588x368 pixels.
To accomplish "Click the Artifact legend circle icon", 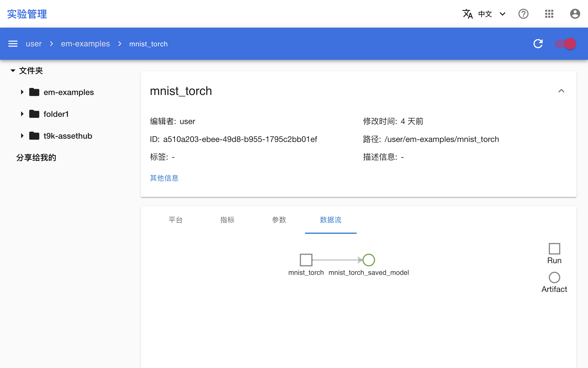I will (554, 277).
